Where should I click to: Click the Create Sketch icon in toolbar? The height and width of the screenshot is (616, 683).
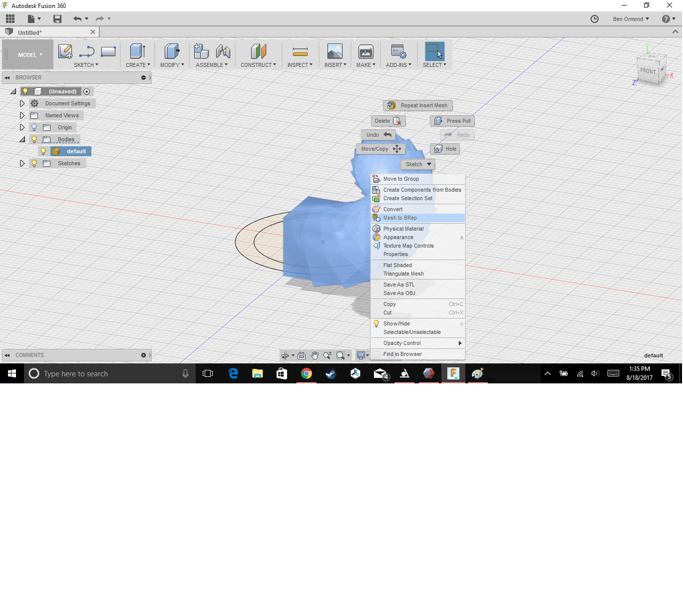tap(65, 51)
